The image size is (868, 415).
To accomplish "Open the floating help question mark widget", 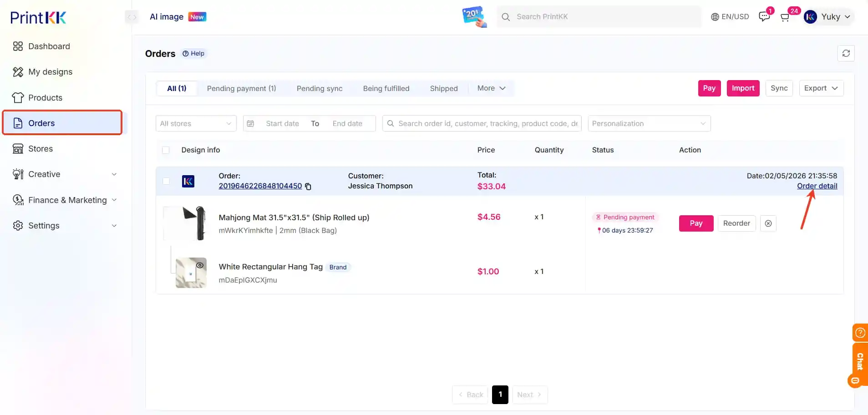I will pyautogui.click(x=859, y=332).
